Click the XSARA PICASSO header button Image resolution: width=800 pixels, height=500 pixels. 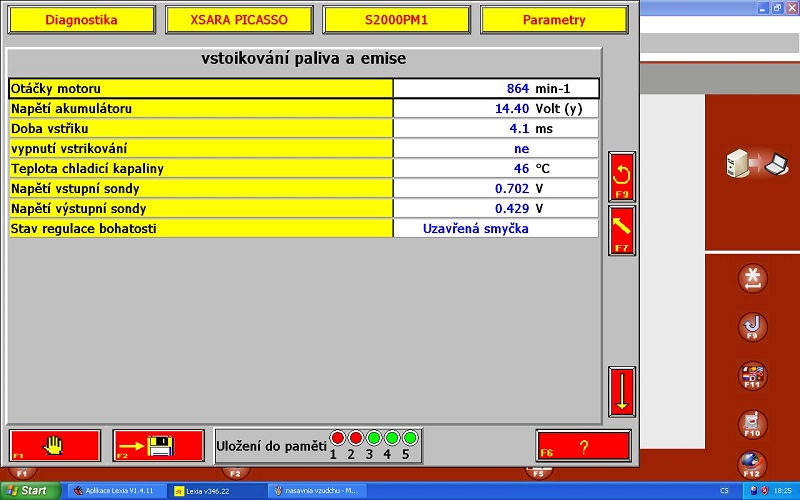238,20
